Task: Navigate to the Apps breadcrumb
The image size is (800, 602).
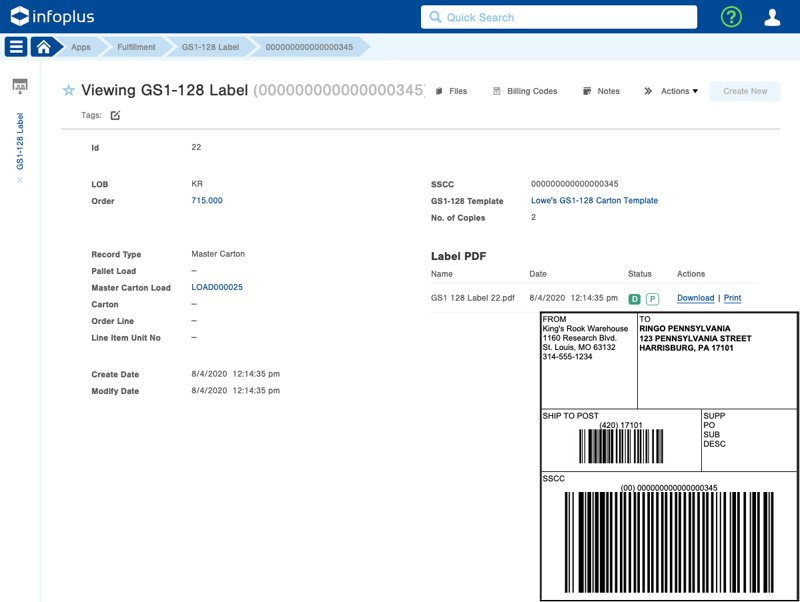Action: tap(81, 46)
